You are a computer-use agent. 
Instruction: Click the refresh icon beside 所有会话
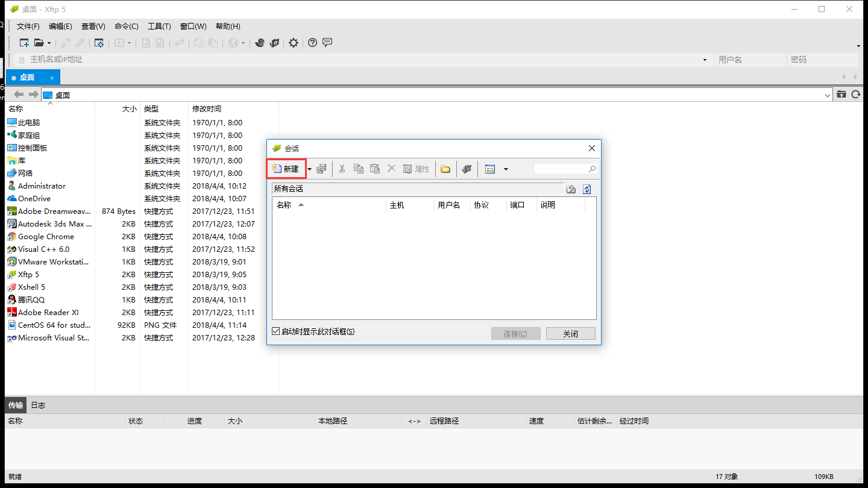[587, 189]
